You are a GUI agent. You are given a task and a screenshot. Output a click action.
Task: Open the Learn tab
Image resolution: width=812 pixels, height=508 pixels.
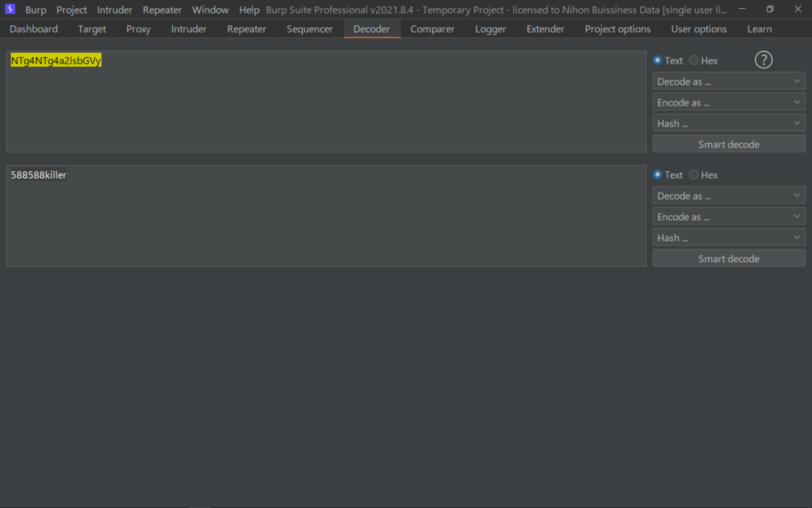759,29
